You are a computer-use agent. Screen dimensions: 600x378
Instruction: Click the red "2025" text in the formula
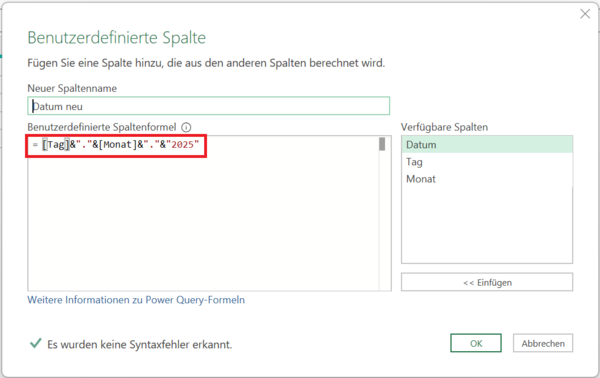(183, 145)
